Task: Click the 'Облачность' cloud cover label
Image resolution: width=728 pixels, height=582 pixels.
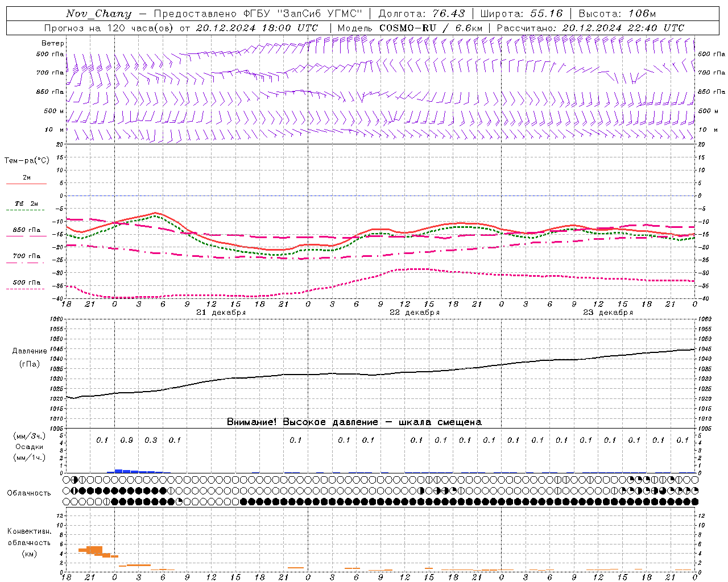Action: coord(29,493)
